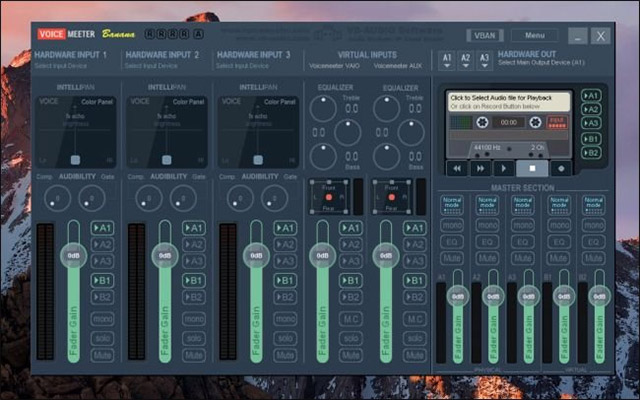Rewind the cassette recorder
The image size is (640, 400).
click(457, 168)
